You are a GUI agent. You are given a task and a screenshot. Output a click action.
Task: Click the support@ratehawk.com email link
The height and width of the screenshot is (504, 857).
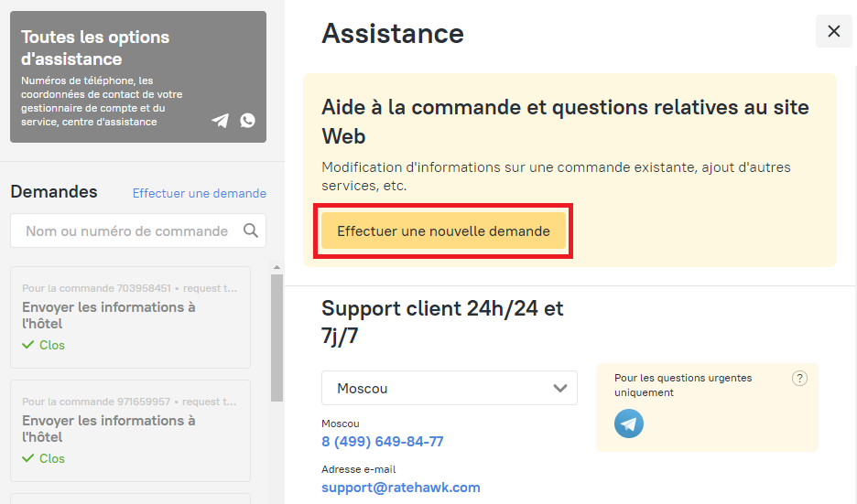(400, 488)
